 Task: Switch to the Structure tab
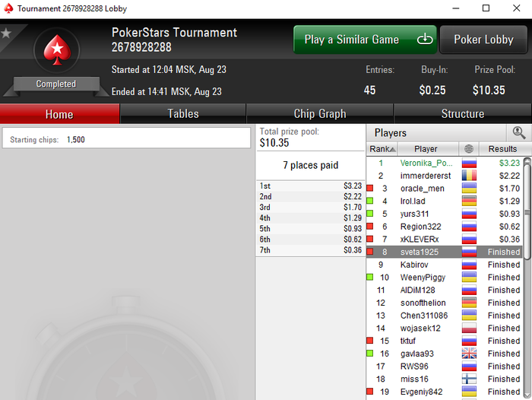462,114
